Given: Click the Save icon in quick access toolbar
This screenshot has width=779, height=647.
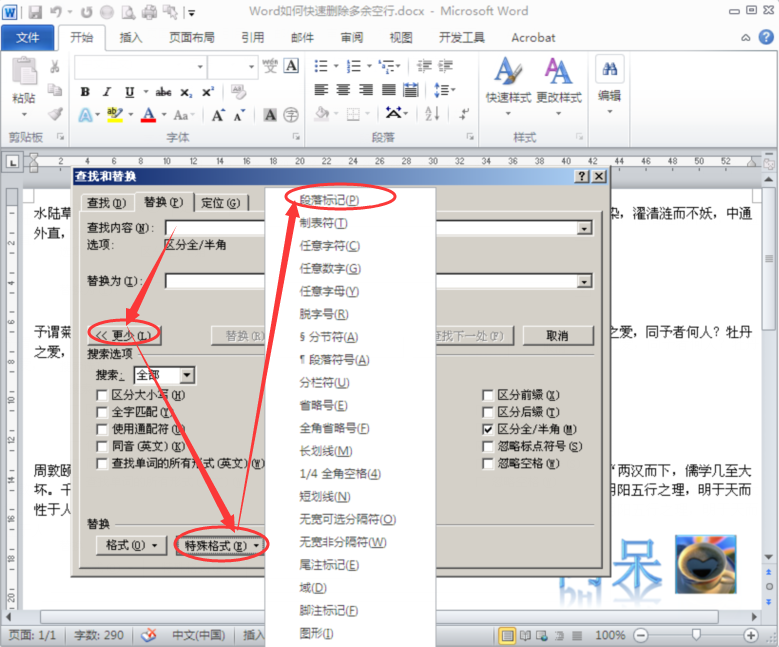Looking at the screenshot, I should 35,12.
